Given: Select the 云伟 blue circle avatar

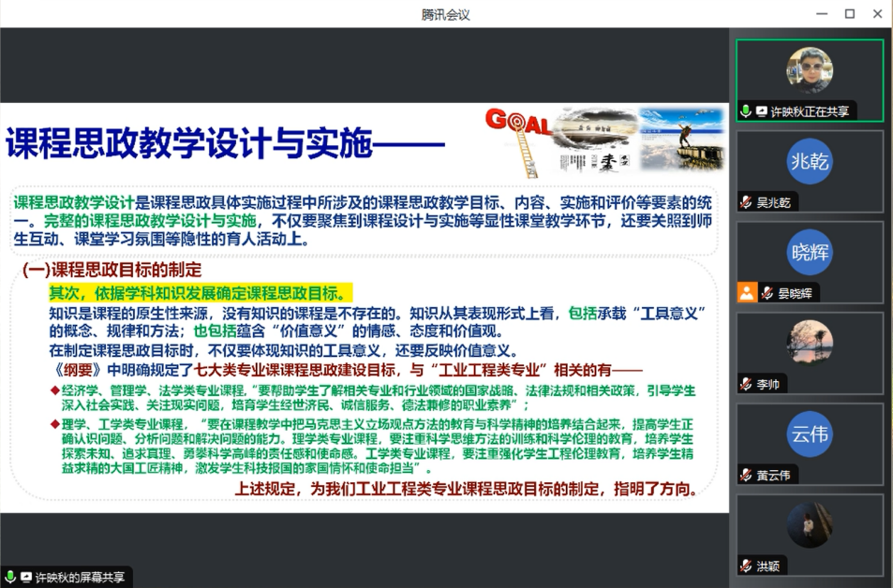Looking at the screenshot, I should click(810, 434).
